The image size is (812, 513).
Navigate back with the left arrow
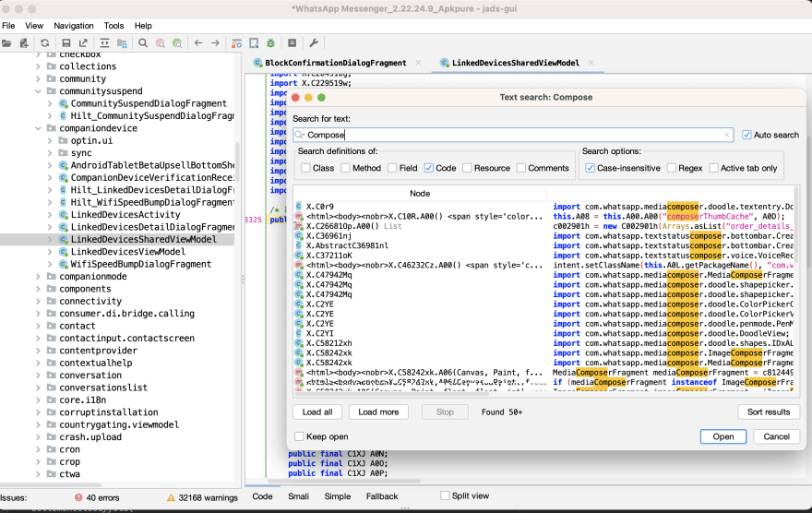[x=198, y=43]
